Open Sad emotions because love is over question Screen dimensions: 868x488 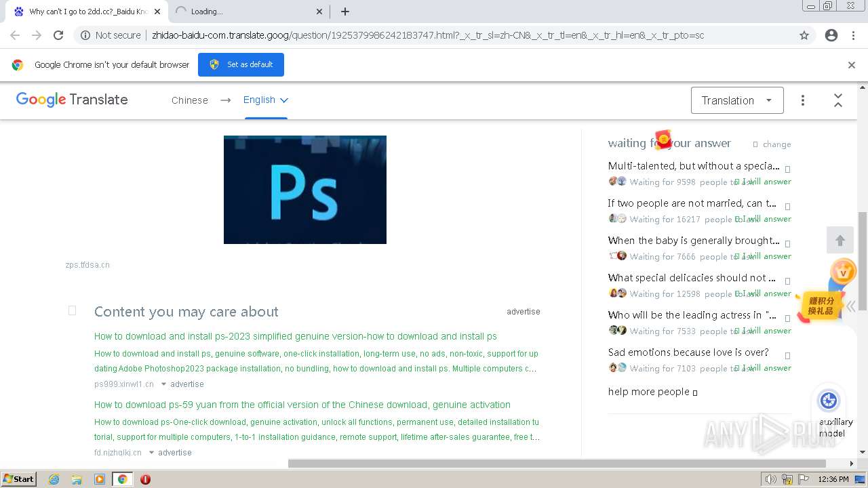[688, 352]
